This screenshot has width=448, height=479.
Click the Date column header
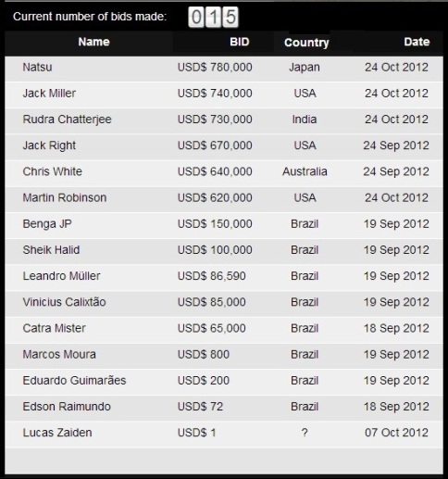(x=417, y=42)
